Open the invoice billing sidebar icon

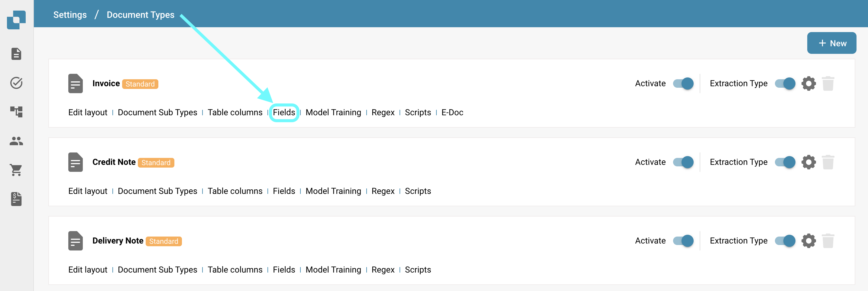(x=16, y=199)
